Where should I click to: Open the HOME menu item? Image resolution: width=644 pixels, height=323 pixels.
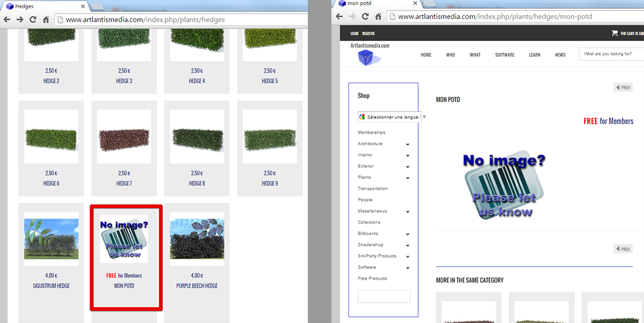[426, 55]
